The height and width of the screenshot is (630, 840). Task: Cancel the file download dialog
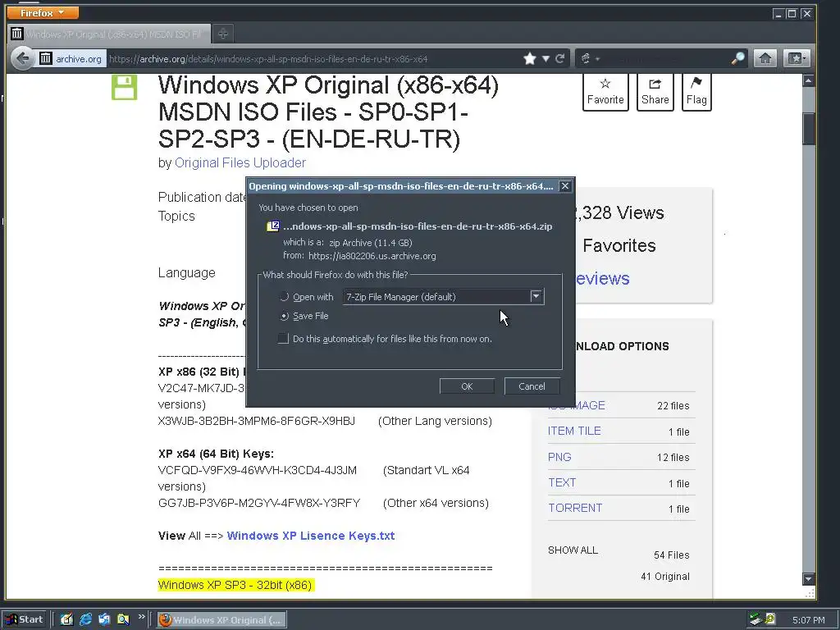coord(532,386)
